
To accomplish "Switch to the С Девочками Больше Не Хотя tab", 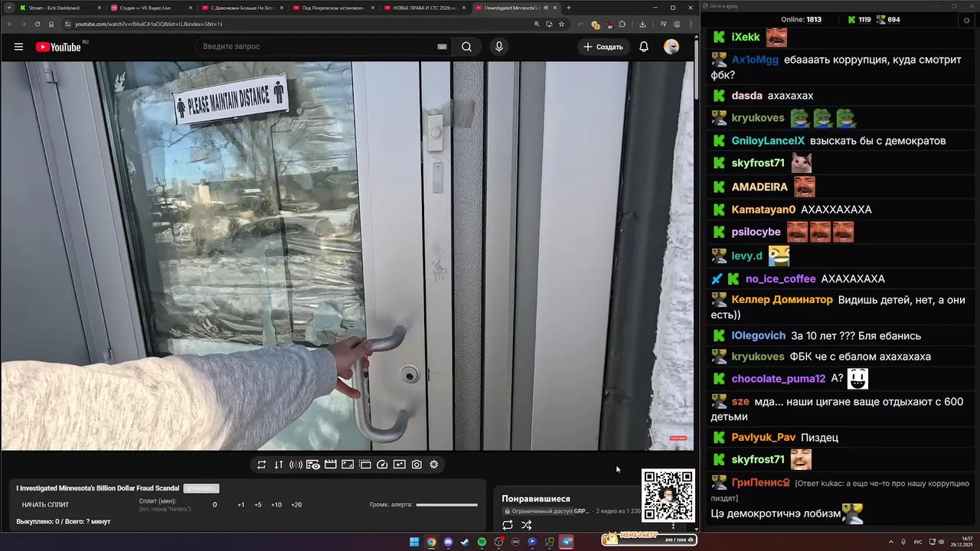I will (x=242, y=8).
